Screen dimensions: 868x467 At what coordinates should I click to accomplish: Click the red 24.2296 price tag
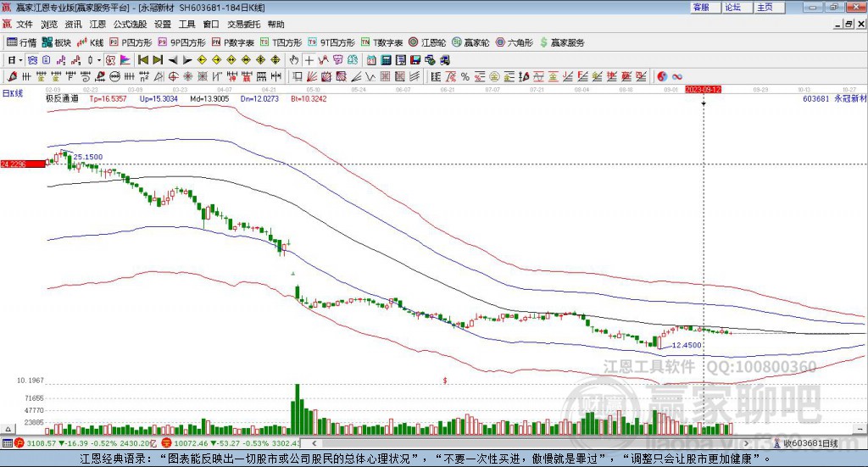pos(23,164)
